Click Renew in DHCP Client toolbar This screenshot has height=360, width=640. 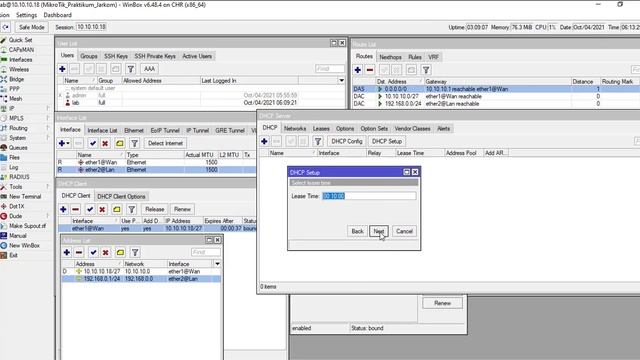(182, 209)
